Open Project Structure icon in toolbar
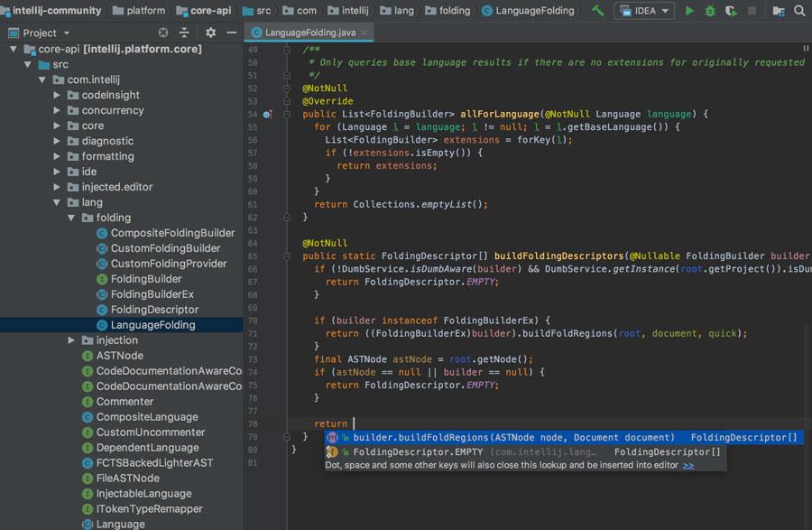 (778, 10)
